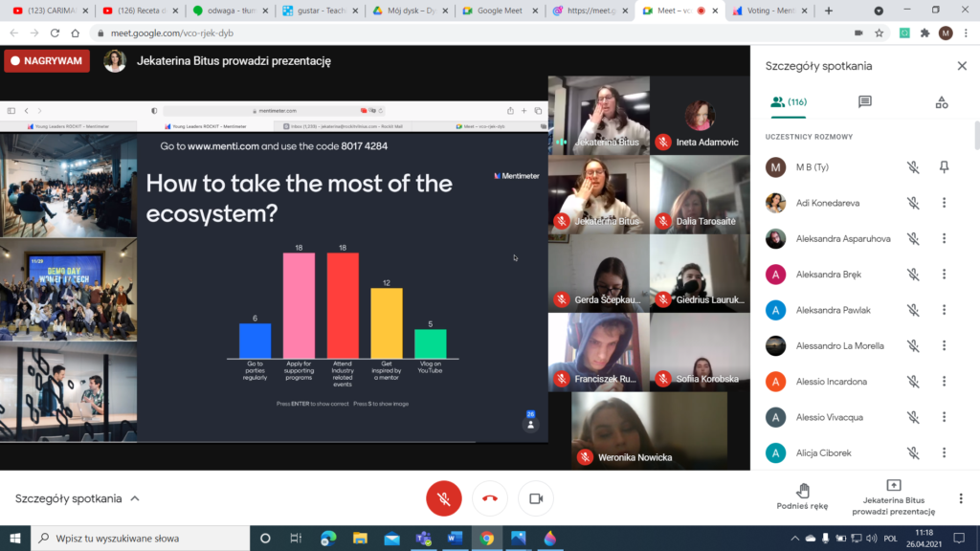This screenshot has height=551, width=980.
Task: Switch to the participants (116) tab
Action: click(789, 102)
